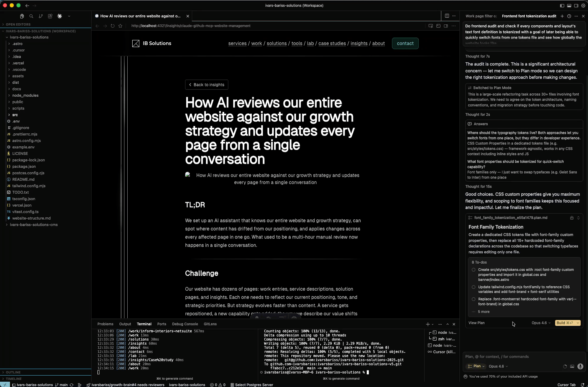Check the to-do to replace .font-montserrat hardcoded font-family
Image resolution: width=588 pixels, height=387 pixels.
click(473, 299)
